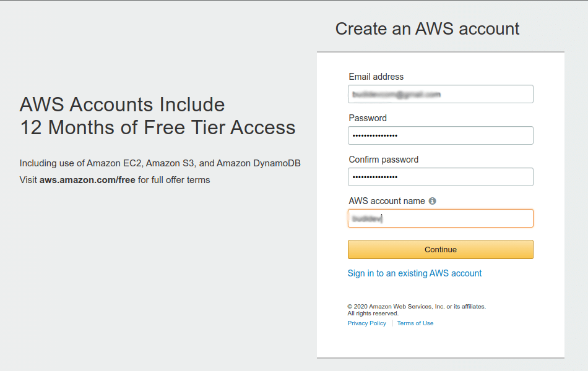Click the AWS account name text box
Viewport: 588px width, 371px height.
(x=440, y=218)
